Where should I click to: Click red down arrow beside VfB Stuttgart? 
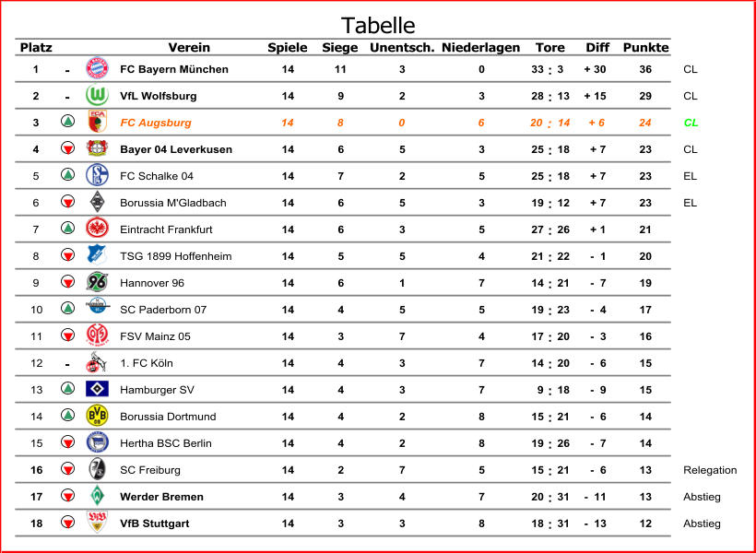coord(67,523)
